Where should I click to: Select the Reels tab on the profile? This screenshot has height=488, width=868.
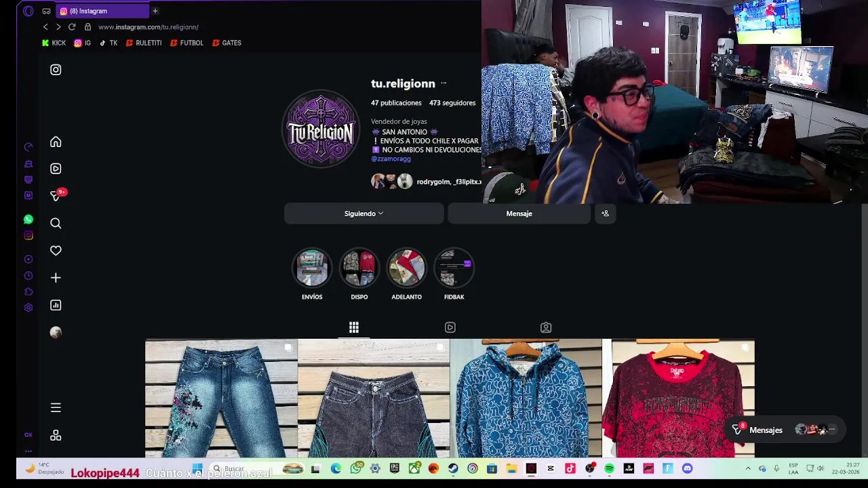[x=450, y=327]
